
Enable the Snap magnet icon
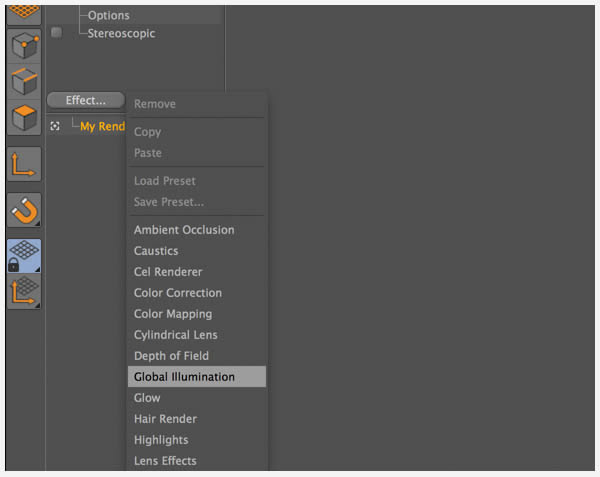pyautogui.click(x=24, y=210)
